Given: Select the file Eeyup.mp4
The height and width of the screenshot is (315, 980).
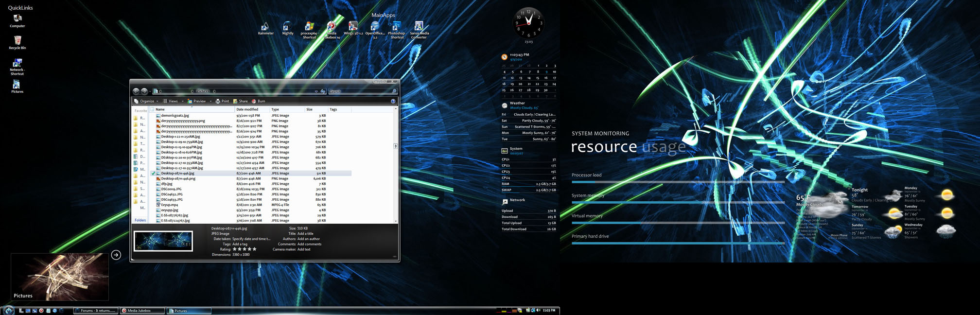Looking at the screenshot, I should coord(170,205).
